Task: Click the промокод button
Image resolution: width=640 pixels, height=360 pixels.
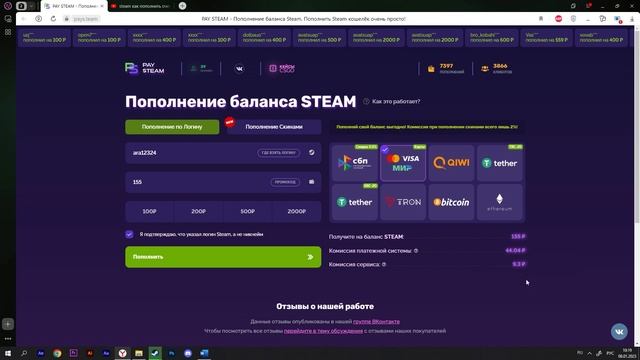Action: pos(285,182)
